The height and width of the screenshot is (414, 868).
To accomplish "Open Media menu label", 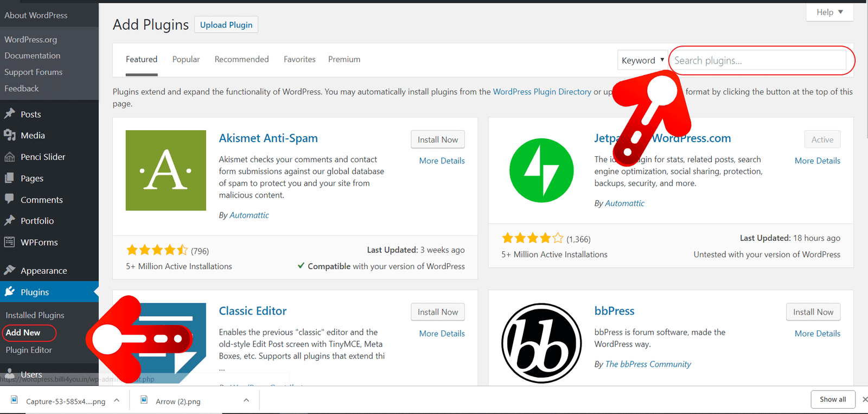I will pyautogui.click(x=33, y=135).
